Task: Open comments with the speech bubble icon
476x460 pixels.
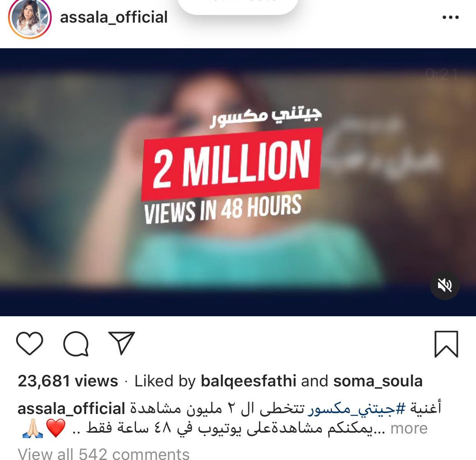Action: click(x=76, y=343)
